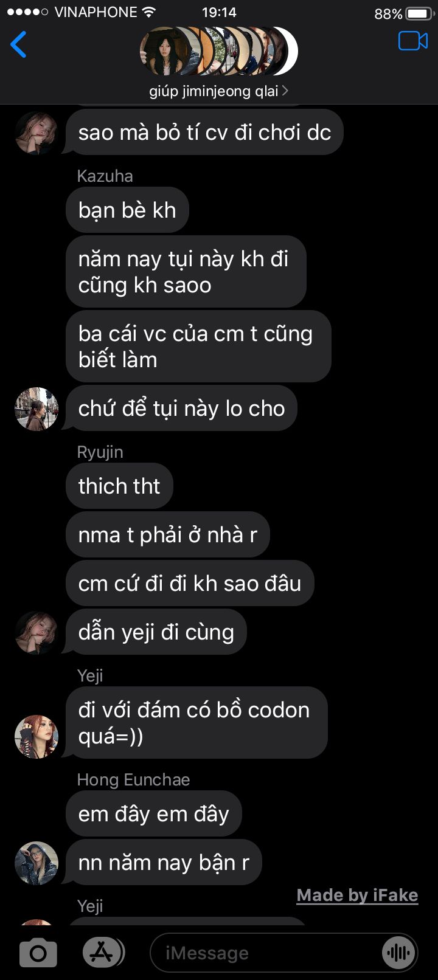Tap the Wi-Fi signal status icon
This screenshot has width=438, height=980.
click(x=148, y=12)
